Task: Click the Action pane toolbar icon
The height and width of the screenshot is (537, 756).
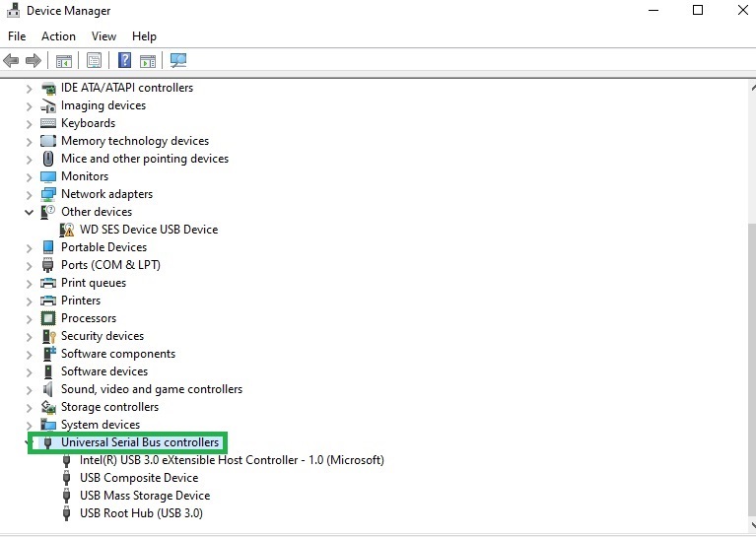Action: click(x=148, y=61)
